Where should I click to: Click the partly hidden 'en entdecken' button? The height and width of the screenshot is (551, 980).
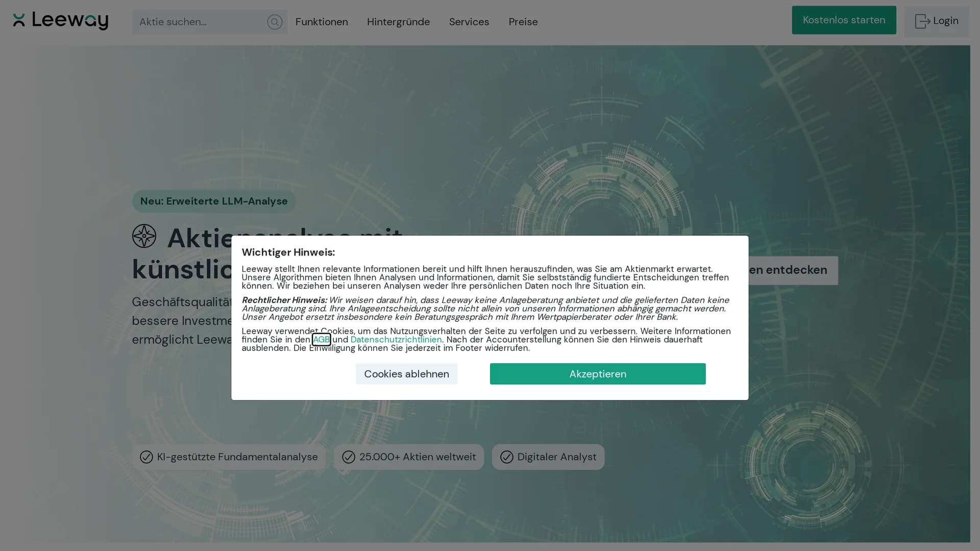tap(793, 270)
